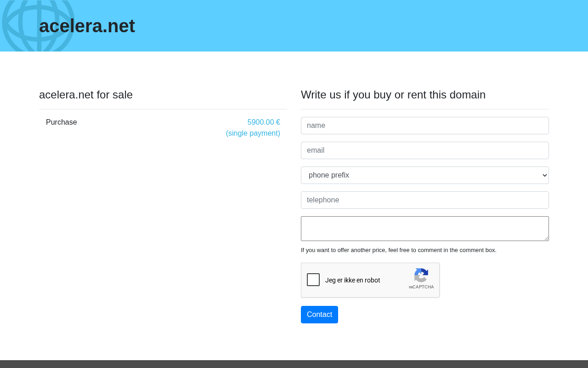Select the 5900.00 € price text

tap(264, 122)
